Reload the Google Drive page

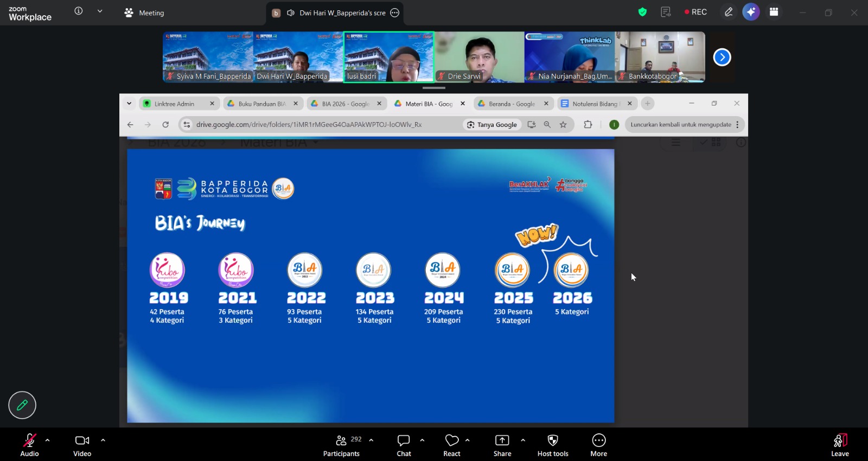pos(165,125)
